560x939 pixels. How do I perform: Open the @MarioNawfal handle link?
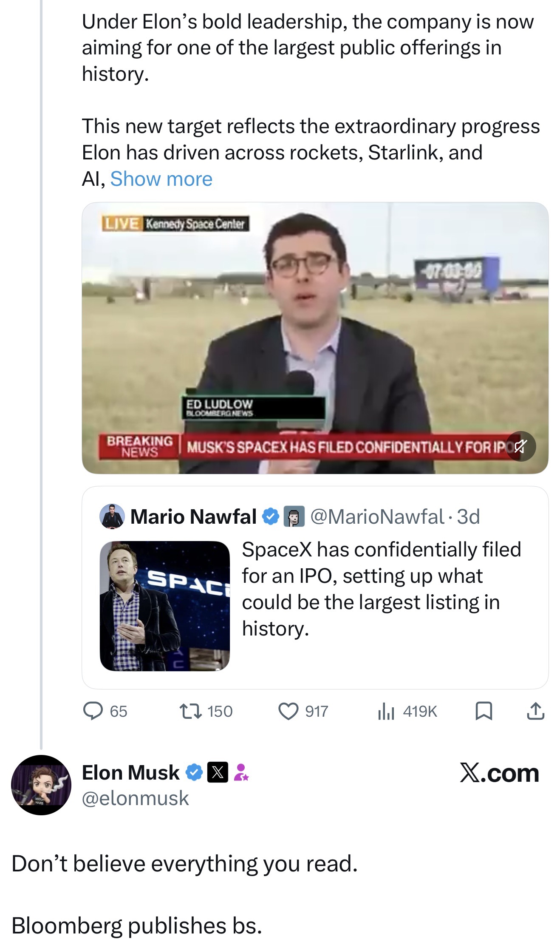tap(377, 516)
